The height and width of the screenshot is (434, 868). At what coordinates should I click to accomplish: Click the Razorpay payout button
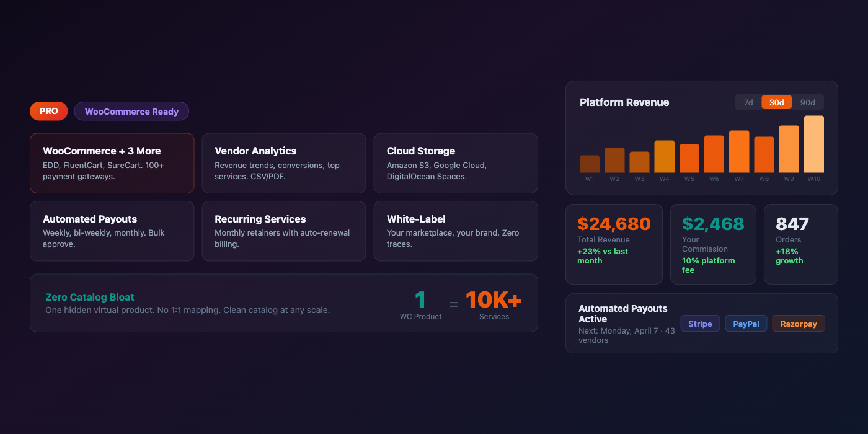[x=799, y=323]
